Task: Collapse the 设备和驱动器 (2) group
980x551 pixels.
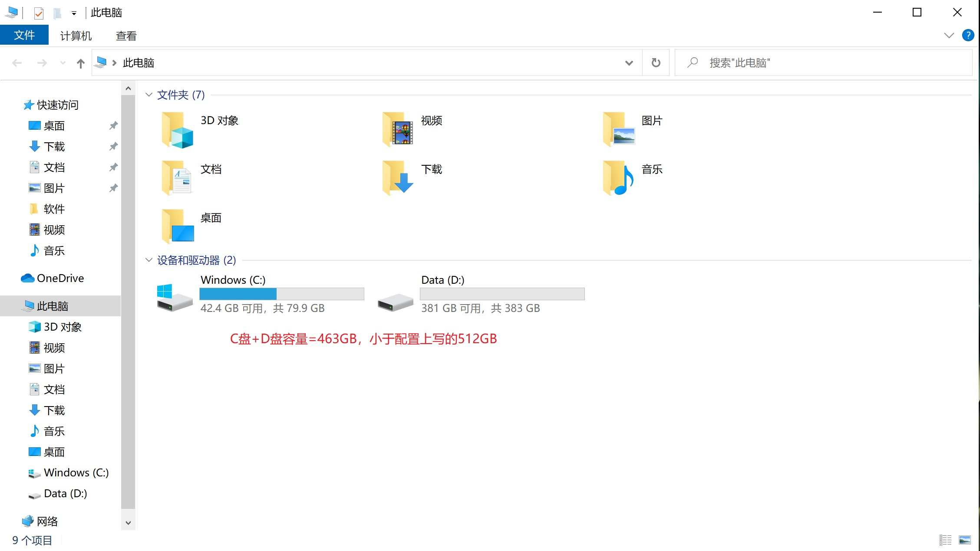Action: click(x=149, y=260)
